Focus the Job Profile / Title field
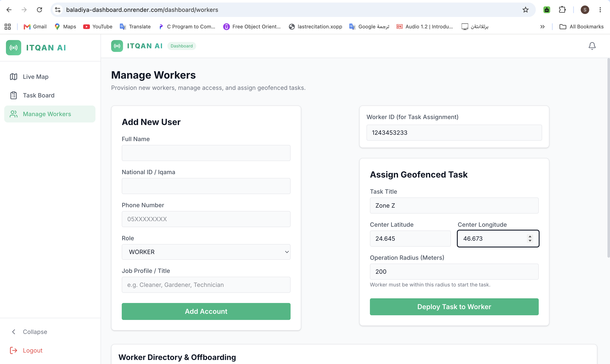Screen dimensions: 610x364 206,285
